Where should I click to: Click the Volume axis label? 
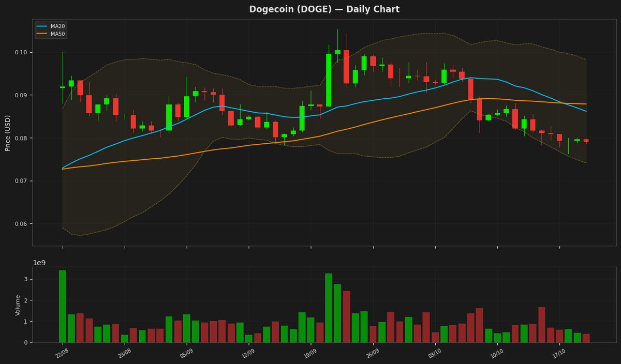pos(18,305)
